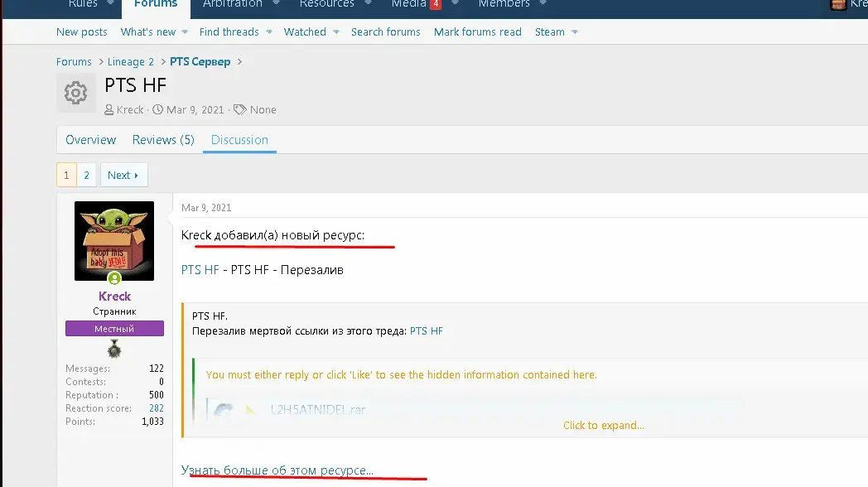Click the Next page button
Screen dimensions: 868x487
[123, 176]
